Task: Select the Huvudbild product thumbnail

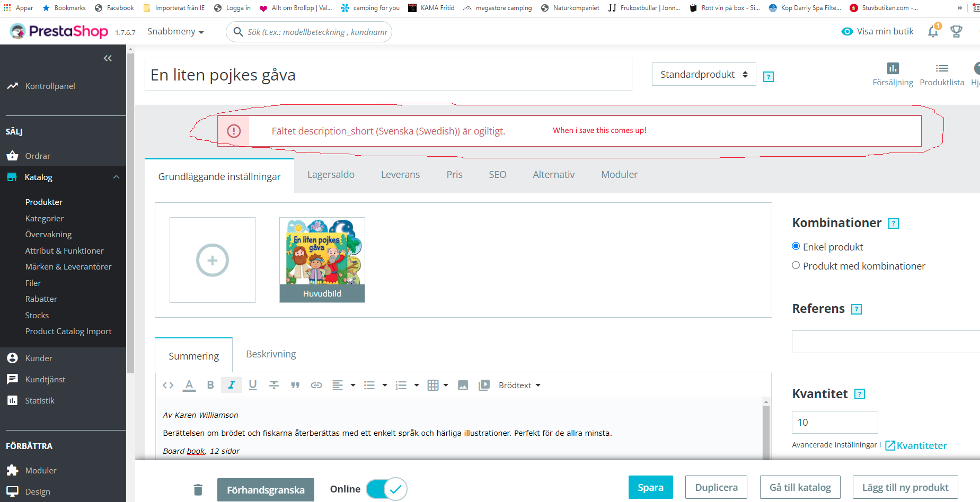Action: pos(322,260)
